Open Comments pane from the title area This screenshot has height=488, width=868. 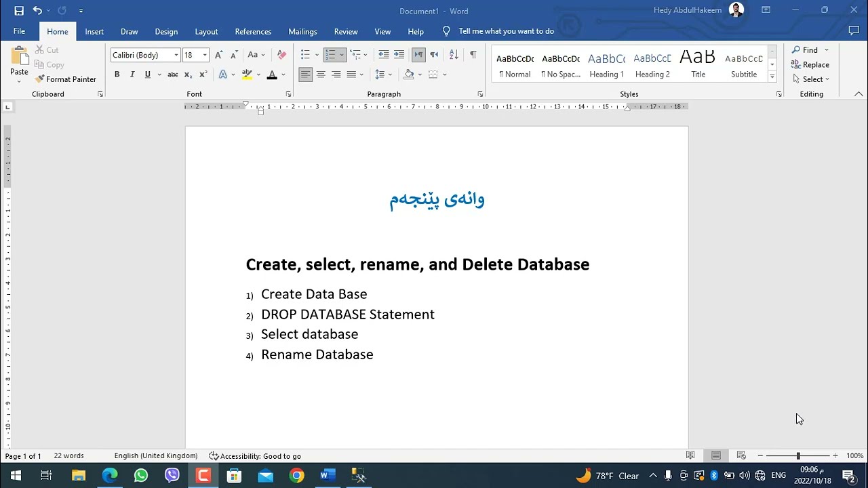tap(854, 31)
